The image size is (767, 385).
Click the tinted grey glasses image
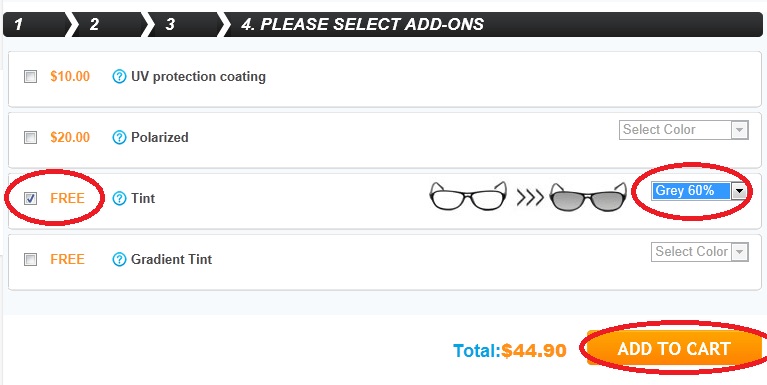click(588, 197)
